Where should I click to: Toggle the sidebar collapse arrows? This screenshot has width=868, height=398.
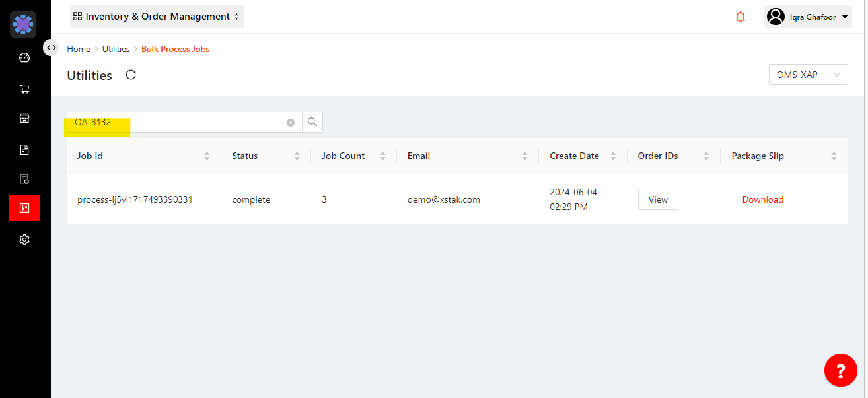pos(52,48)
